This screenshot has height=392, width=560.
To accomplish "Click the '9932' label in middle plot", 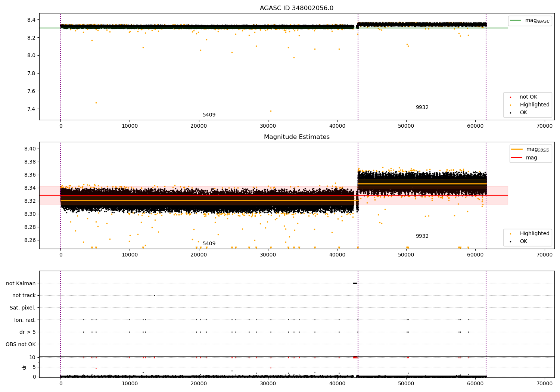I will coord(422,236).
